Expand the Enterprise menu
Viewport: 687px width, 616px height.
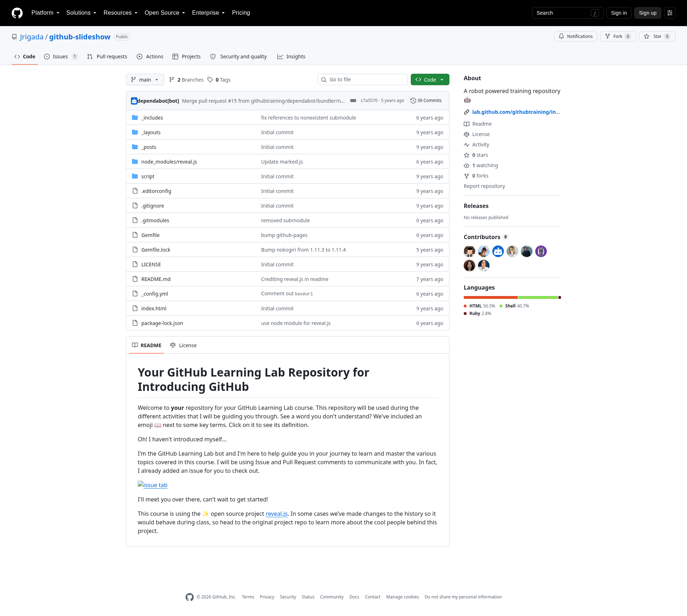[209, 13]
